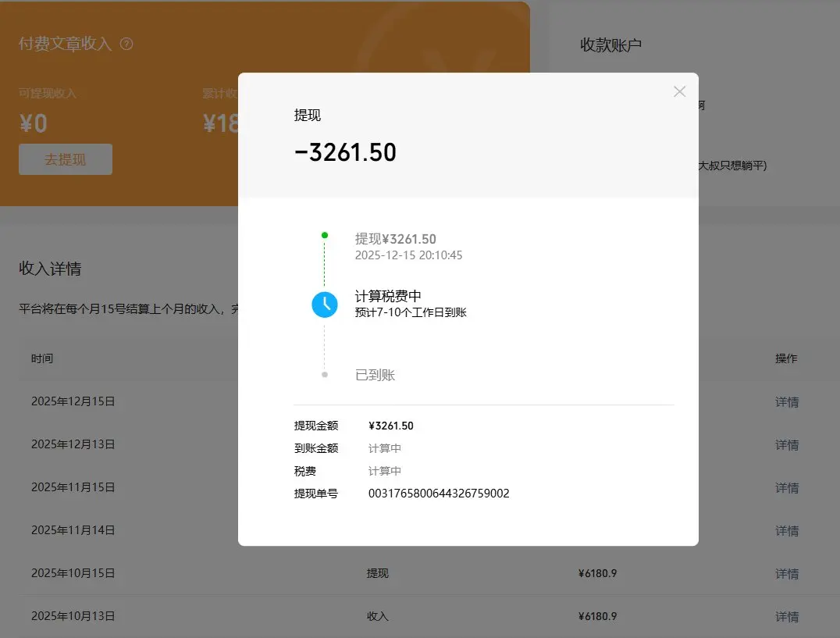Click the 提现 title in dialog

point(308,115)
